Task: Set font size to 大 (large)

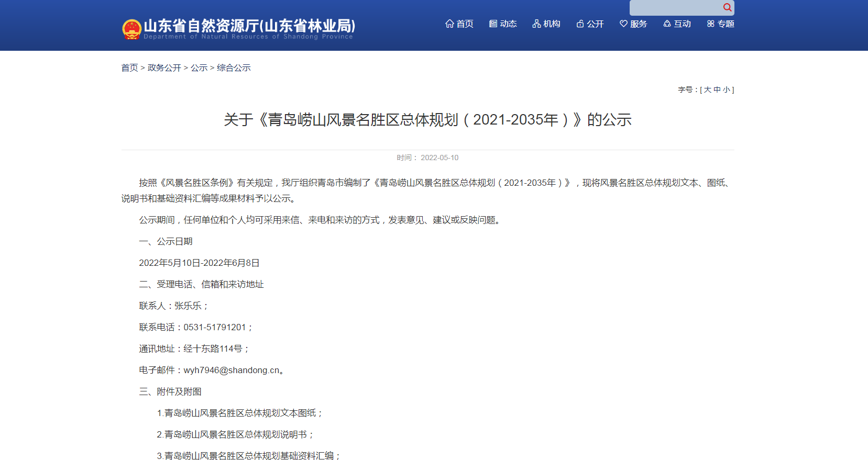Action: tap(708, 89)
